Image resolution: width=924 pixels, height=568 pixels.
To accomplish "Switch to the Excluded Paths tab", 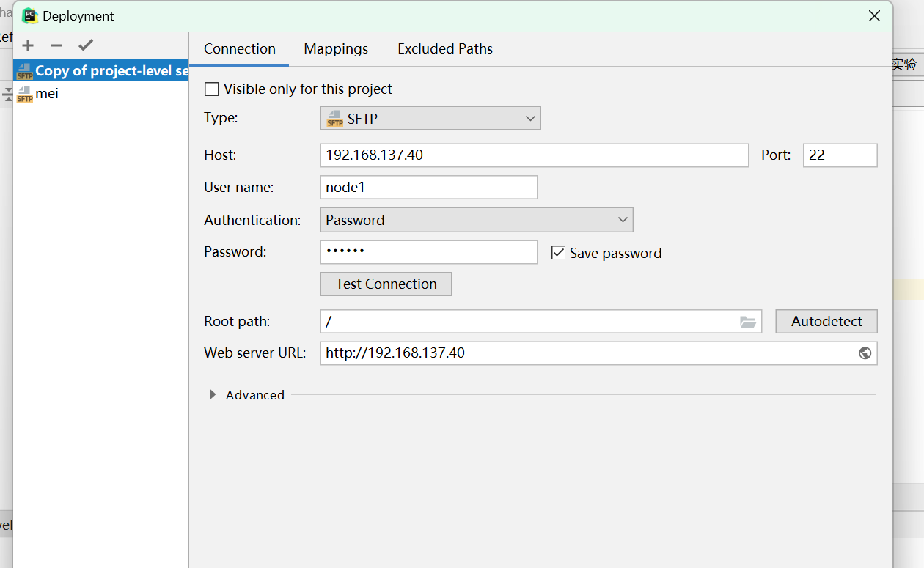I will (445, 48).
